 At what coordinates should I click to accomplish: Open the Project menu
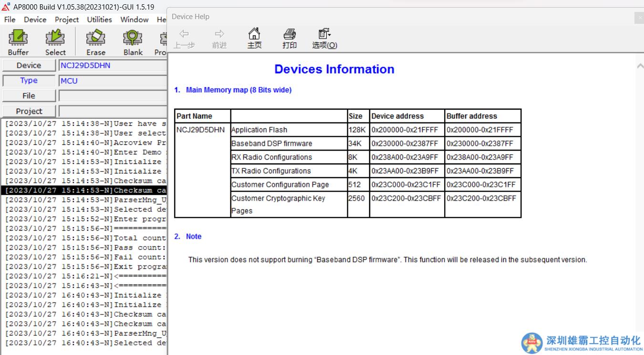(67, 20)
